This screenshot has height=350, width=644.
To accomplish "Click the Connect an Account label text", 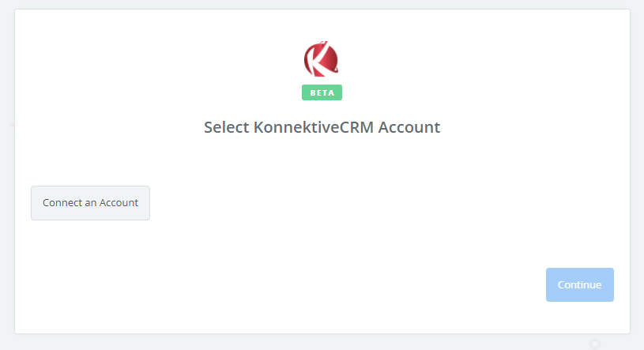I will click(90, 202).
